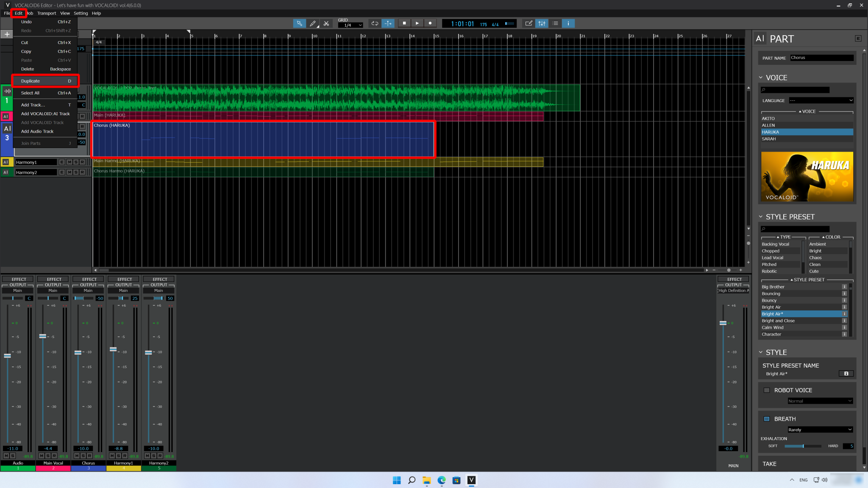Select the Pen tool in the toolbar
The width and height of the screenshot is (868, 488).
(313, 23)
